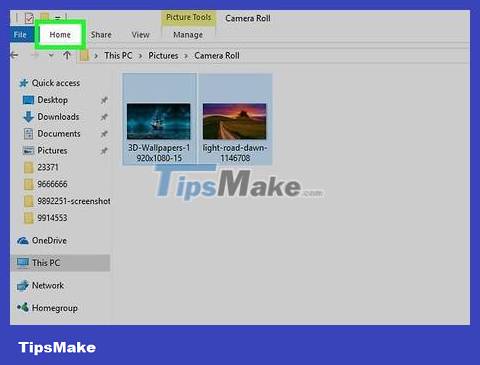Image resolution: width=480 pixels, height=365 pixels.
Task: Select OneDrive in navigation pane
Action: pyautogui.click(x=49, y=241)
